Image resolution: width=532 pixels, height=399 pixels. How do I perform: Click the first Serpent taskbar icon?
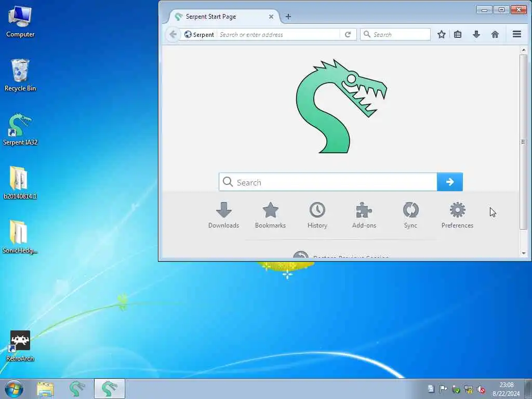[x=77, y=389]
